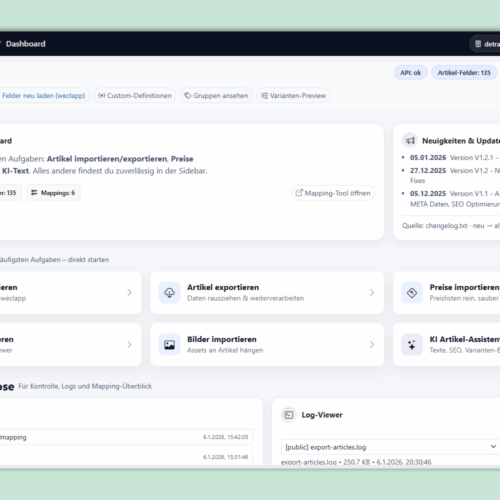
Task: Click Mapping-Tool öffnen button
Action: [x=333, y=193]
